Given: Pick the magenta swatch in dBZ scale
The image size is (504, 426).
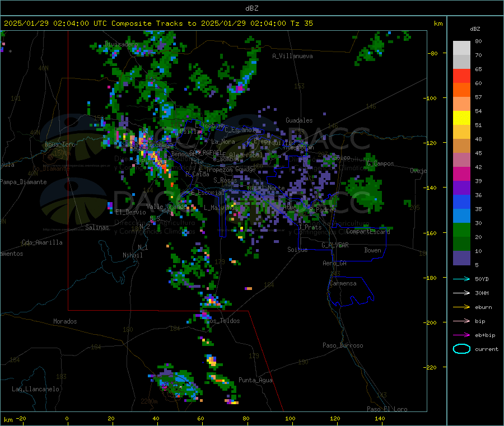Looking at the screenshot, I should coord(461,174).
